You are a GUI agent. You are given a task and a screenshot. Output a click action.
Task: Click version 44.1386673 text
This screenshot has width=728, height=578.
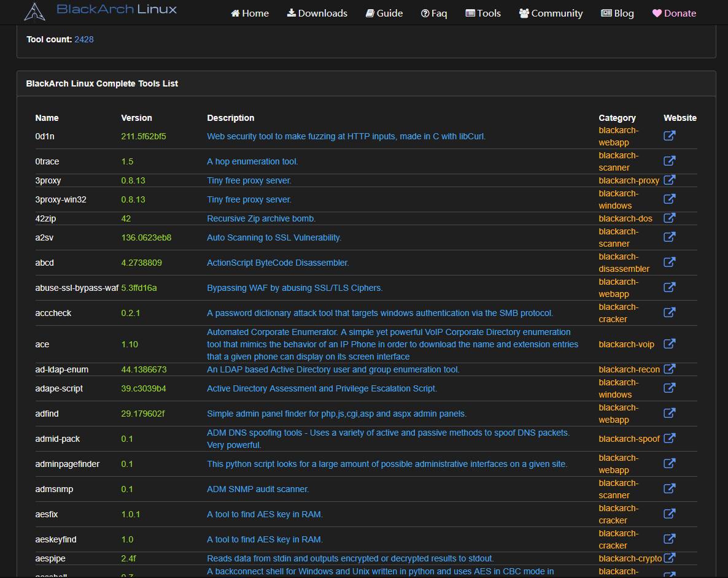pyautogui.click(x=144, y=369)
